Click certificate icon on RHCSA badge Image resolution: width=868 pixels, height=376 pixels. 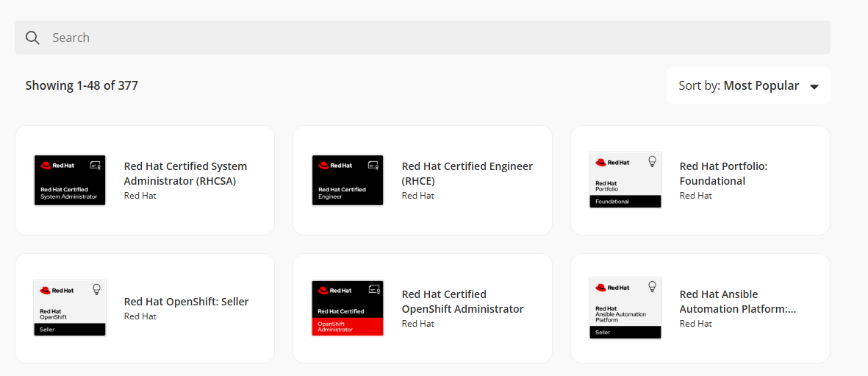[x=96, y=166]
